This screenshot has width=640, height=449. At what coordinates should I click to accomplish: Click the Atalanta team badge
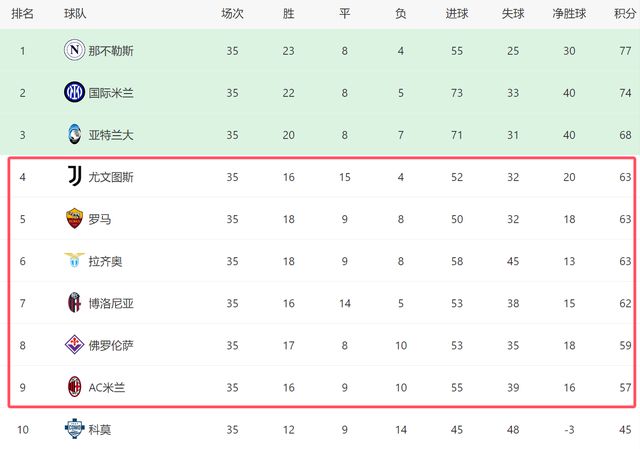coord(74,134)
